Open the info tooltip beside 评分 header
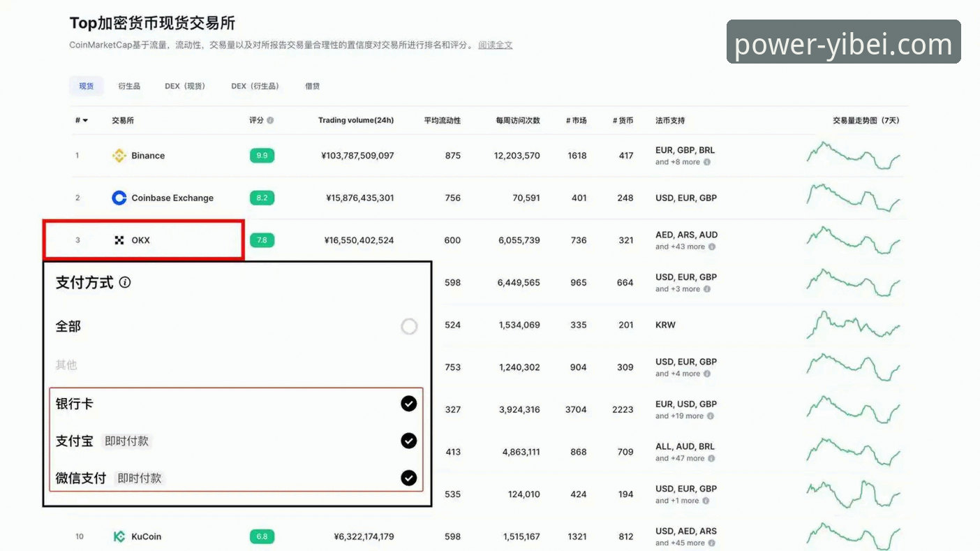The image size is (980, 551). coord(271,119)
